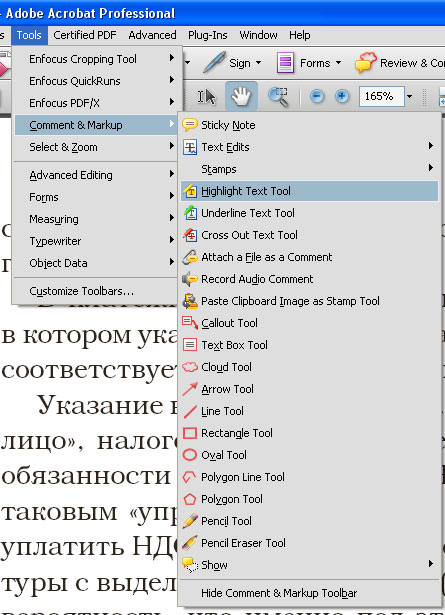Choose the Polygon Tool icon
The height and width of the screenshot is (615, 445).
coord(190,499)
